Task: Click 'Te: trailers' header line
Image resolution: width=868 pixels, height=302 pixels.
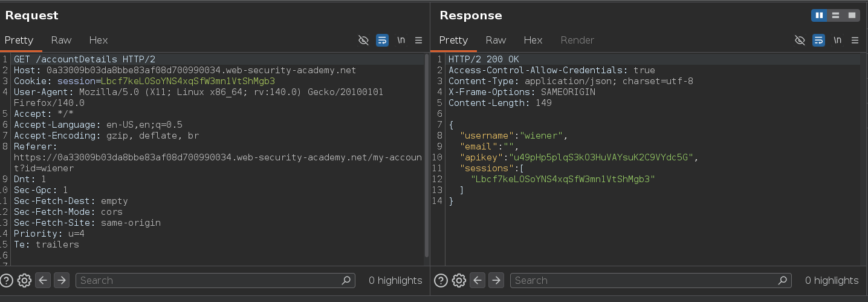Action: 47,245
